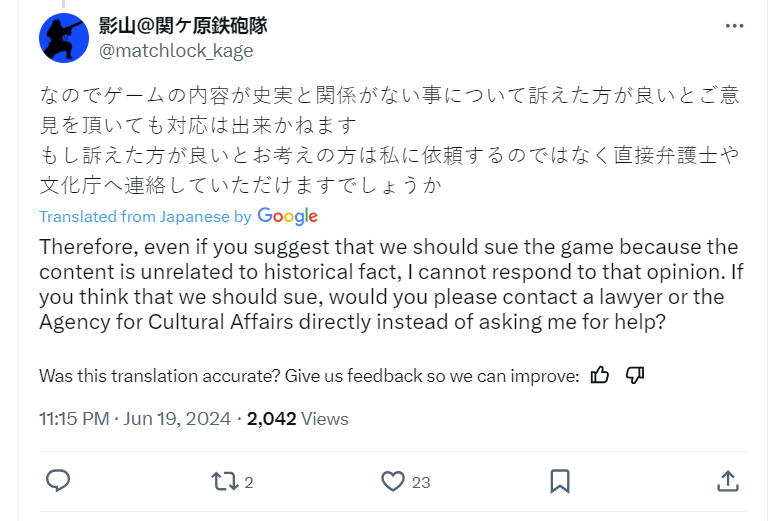The width and height of the screenshot is (776, 521).
Task: Click the Japanese line starting with なのでゲーム
Action: pyautogui.click(x=389, y=96)
